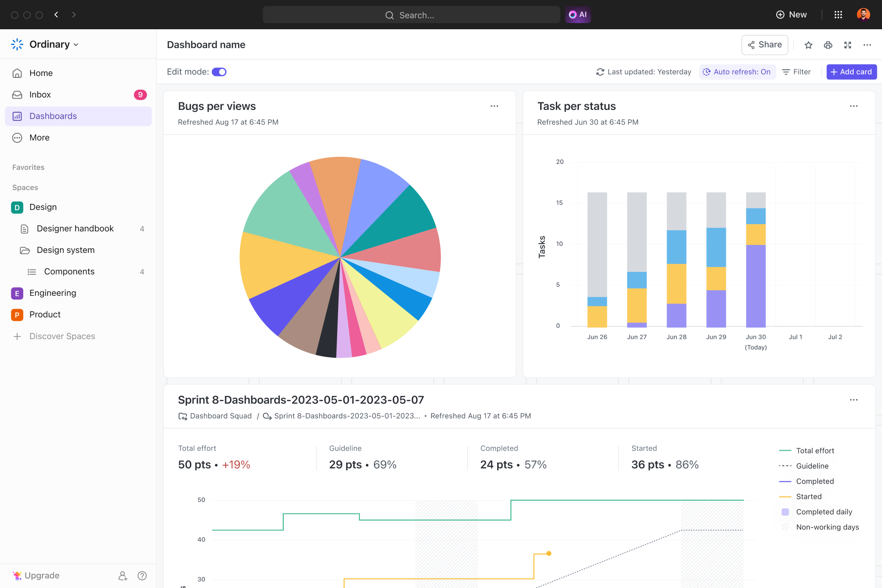Click the Add card button
The height and width of the screenshot is (588, 882).
point(851,72)
